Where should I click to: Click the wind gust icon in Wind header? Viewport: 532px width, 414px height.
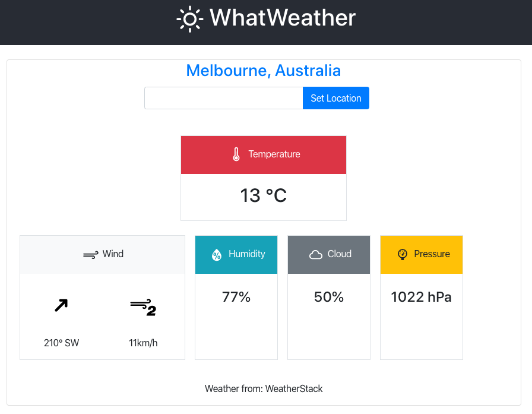(x=89, y=254)
